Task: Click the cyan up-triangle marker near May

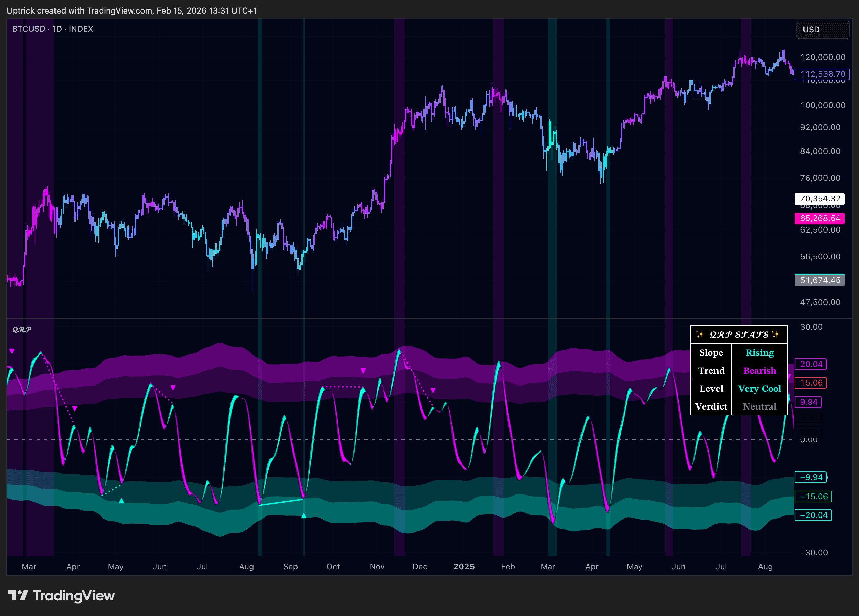Action: click(x=122, y=501)
